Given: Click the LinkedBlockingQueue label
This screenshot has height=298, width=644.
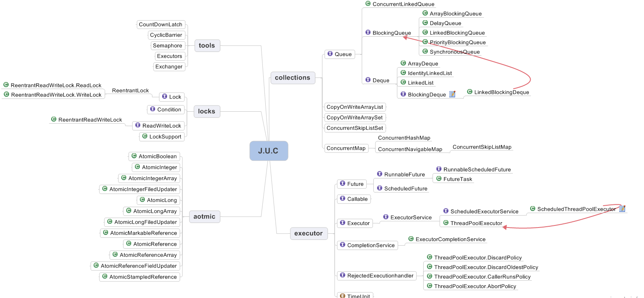Looking at the screenshot, I should [x=457, y=33].
